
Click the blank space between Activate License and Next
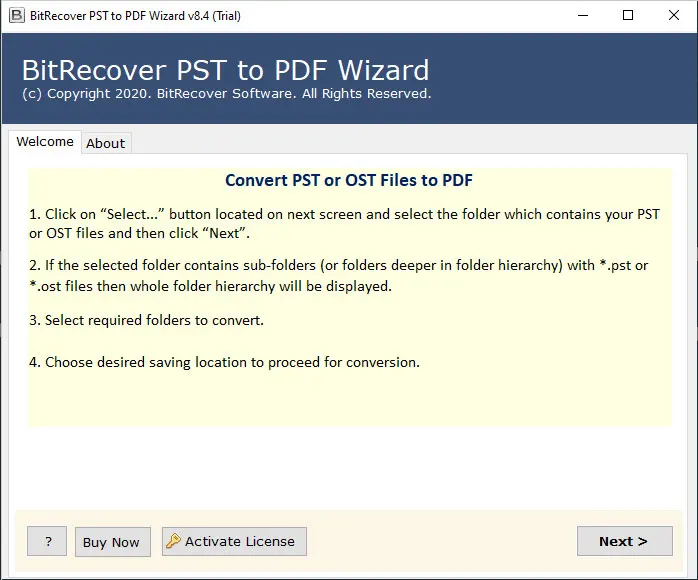point(440,541)
